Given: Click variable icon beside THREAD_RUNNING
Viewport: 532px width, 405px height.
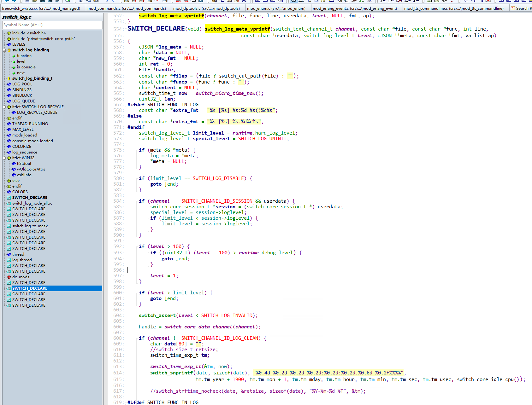Looking at the screenshot, I should (9, 124).
